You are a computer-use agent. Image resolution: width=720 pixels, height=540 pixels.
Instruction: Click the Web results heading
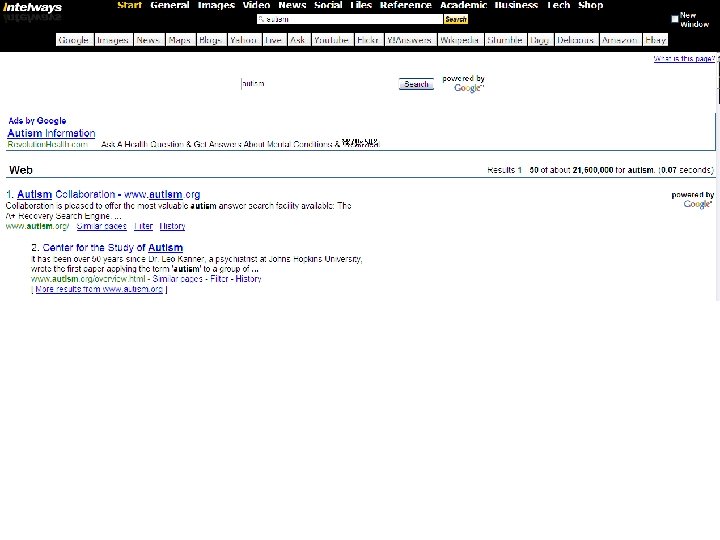click(21, 170)
